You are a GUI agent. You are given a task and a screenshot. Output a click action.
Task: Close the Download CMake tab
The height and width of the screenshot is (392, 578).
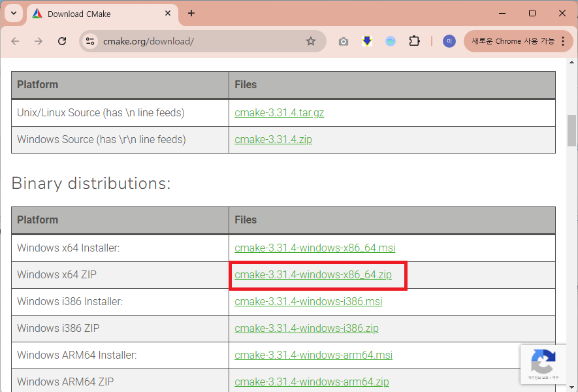pos(168,13)
